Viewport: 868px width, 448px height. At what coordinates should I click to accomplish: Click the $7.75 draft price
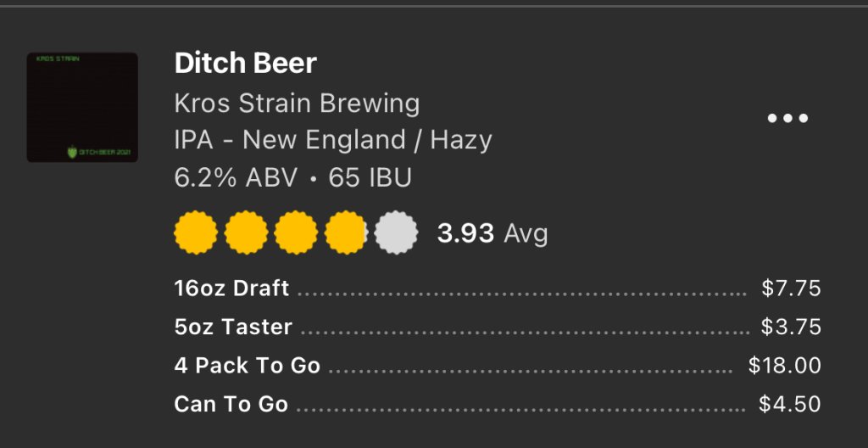(x=791, y=288)
